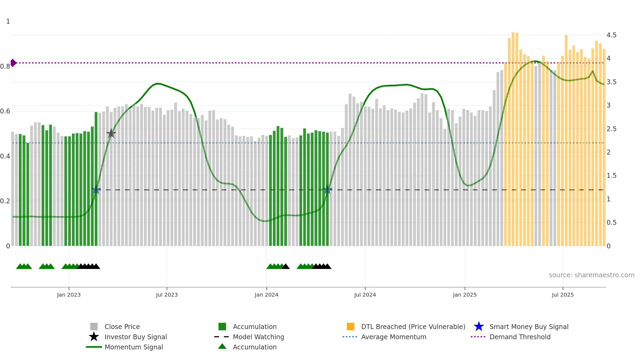Screen dimensions: 644x362
Task: Click the black Investor Buy Signal star legend icon
Action: click(94, 337)
